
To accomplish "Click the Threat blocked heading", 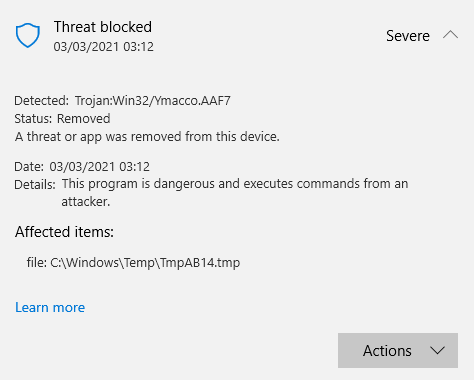I will (103, 27).
